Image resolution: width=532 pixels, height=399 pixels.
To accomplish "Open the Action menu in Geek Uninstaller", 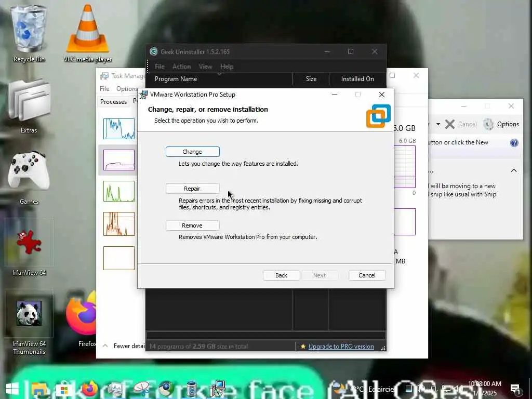I will pyautogui.click(x=181, y=66).
